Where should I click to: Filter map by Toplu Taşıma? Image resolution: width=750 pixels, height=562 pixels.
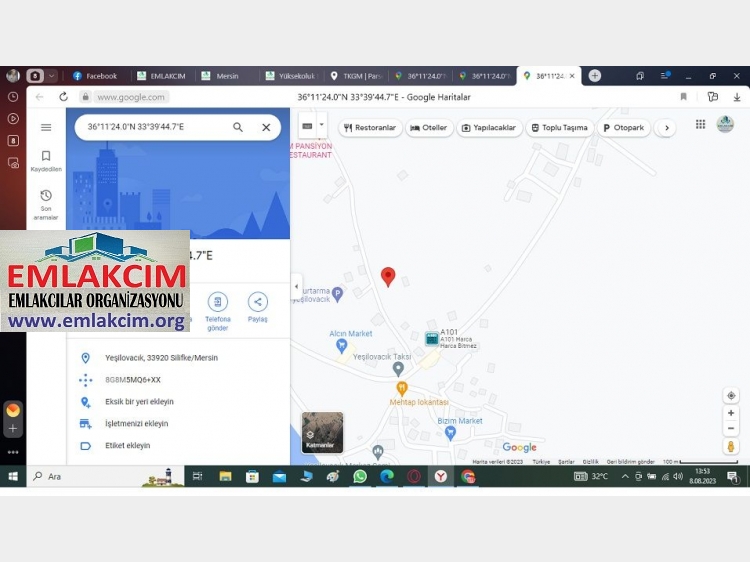click(x=560, y=128)
